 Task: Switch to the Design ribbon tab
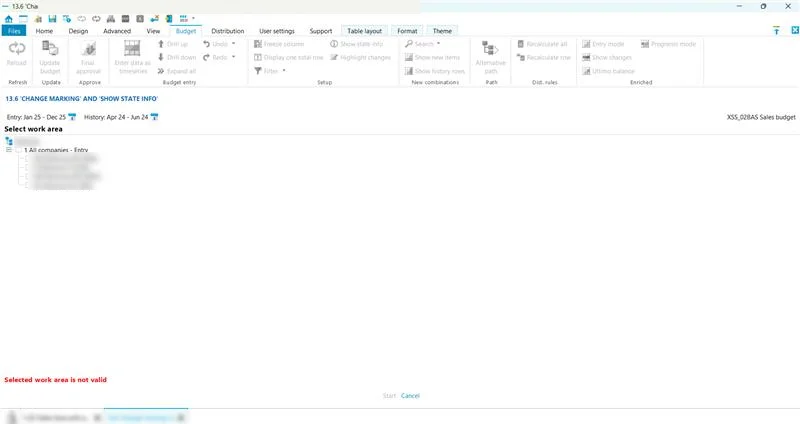[x=78, y=31]
